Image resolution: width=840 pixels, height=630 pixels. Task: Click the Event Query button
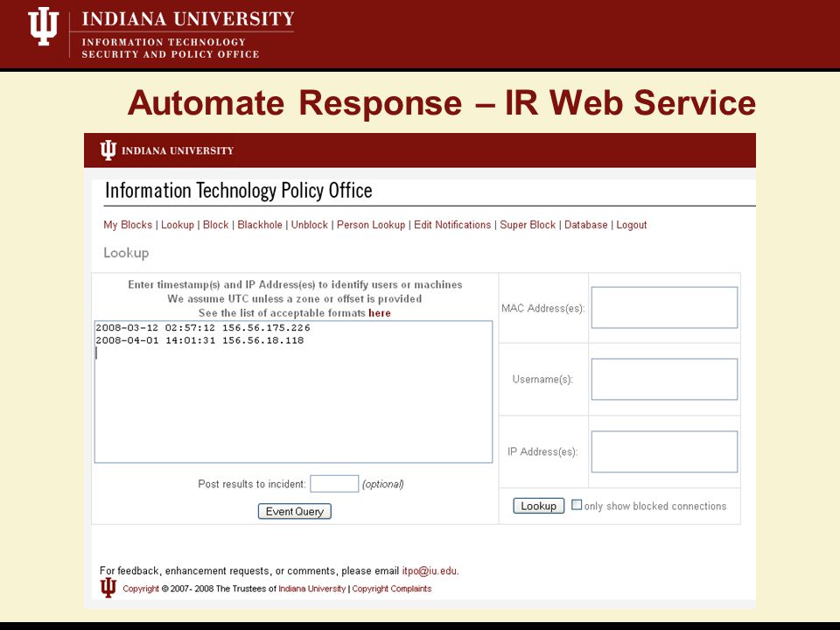click(295, 512)
